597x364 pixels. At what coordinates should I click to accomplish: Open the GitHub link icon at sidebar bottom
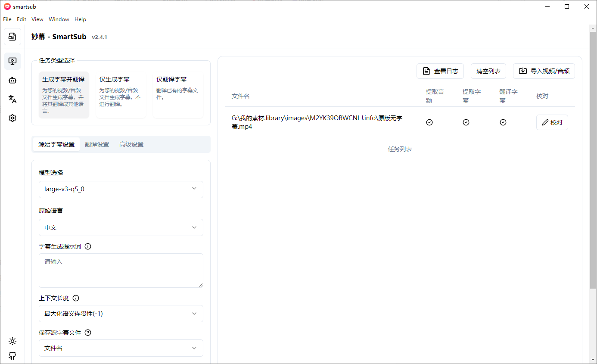(x=12, y=355)
